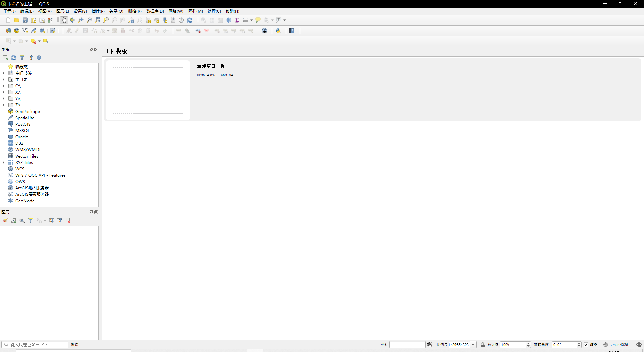Increase rotation angle with the stepper
644x352 pixels.
pos(579,343)
